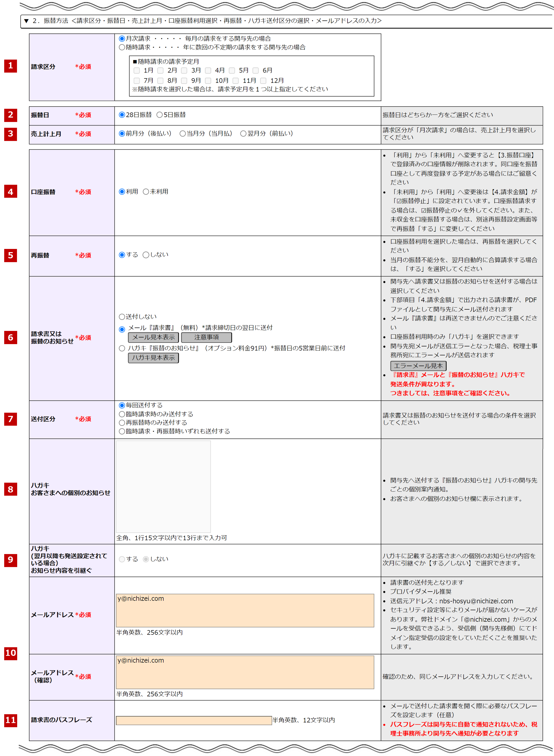Choose 当月分（当月払） radio option

(x=182, y=134)
